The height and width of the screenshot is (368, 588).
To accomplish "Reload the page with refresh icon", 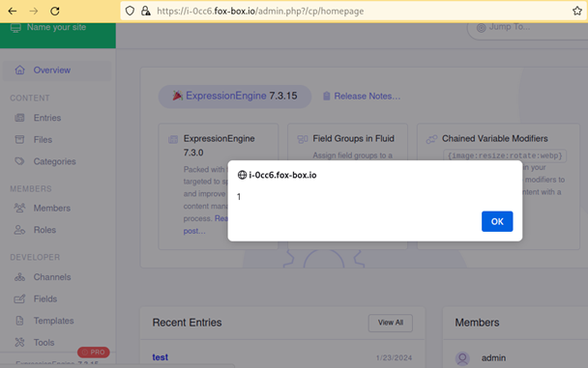I will (x=55, y=11).
